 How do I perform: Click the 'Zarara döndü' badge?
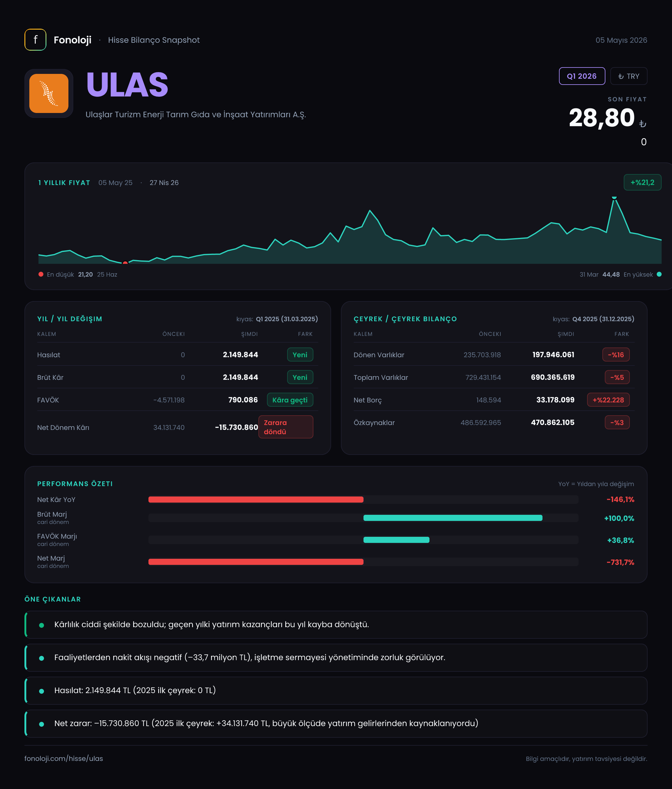286,427
